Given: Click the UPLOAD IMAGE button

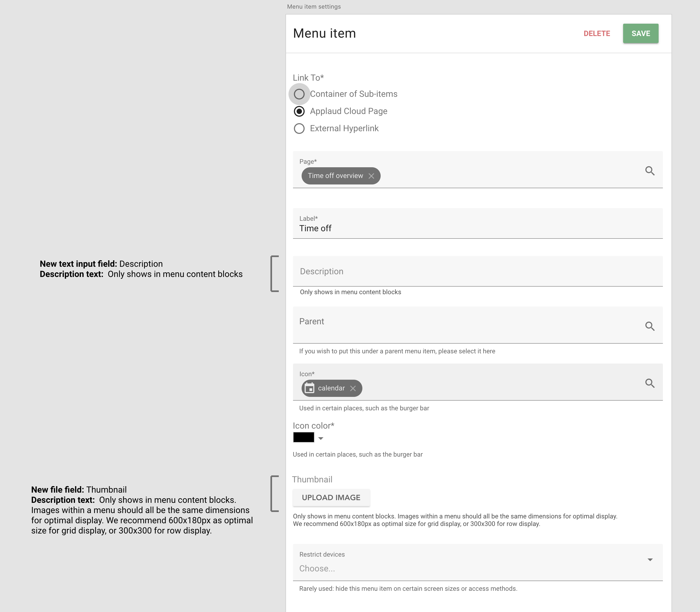Looking at the screenshot, I should (331, 498).
